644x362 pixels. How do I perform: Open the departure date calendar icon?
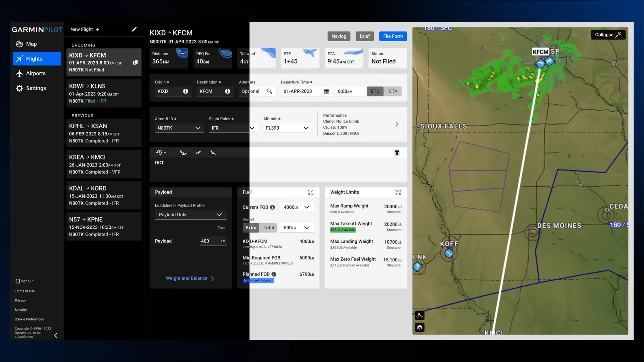tap(326, 92)
